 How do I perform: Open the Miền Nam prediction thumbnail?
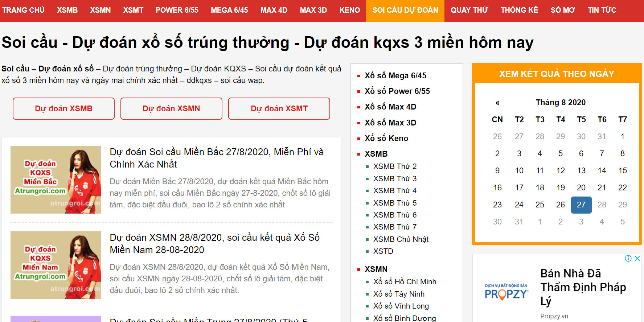point(56,265)
